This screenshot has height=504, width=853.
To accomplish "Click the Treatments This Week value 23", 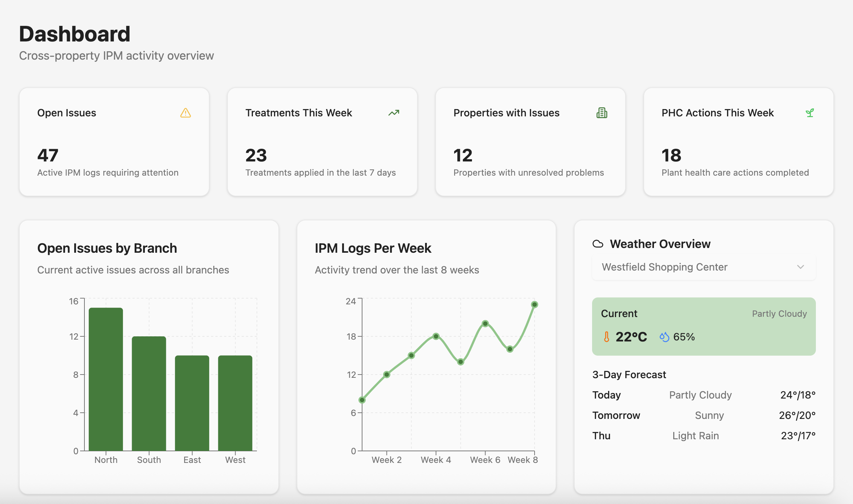I will [x=256, y=155].
